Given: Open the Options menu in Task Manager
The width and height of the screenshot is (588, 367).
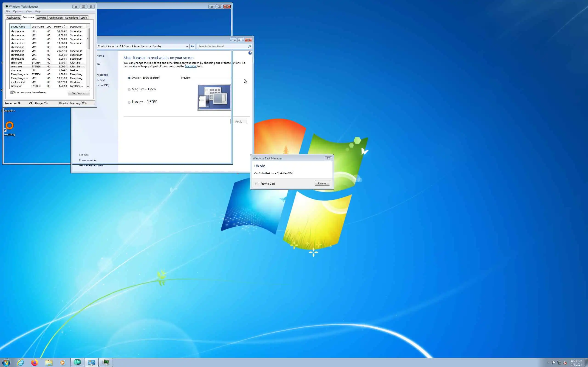Looking at the screenshot, I should coord(18,11).
